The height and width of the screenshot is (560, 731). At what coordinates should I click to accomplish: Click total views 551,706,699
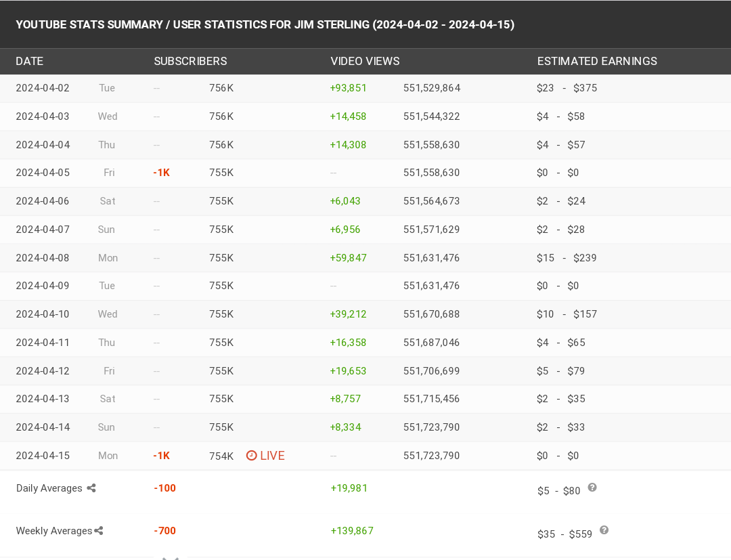click(x=432, y=371)
